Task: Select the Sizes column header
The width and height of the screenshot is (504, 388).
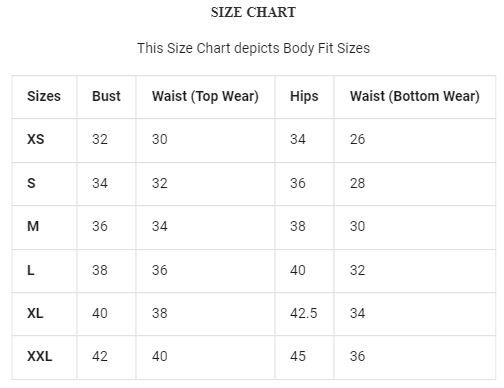Action: click(x=44, y=96)
